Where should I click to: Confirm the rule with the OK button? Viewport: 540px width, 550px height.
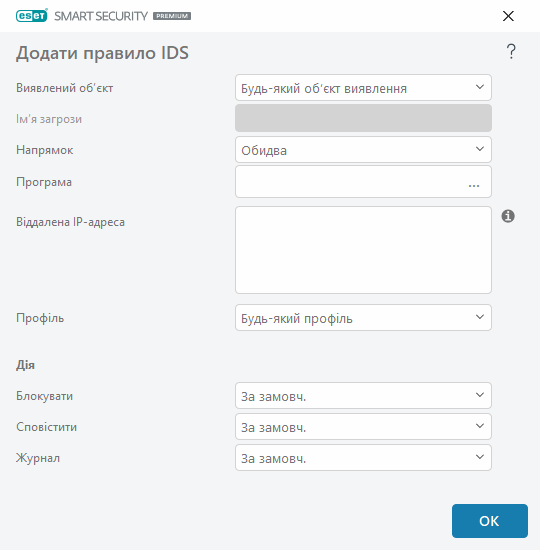pos(490,521)
